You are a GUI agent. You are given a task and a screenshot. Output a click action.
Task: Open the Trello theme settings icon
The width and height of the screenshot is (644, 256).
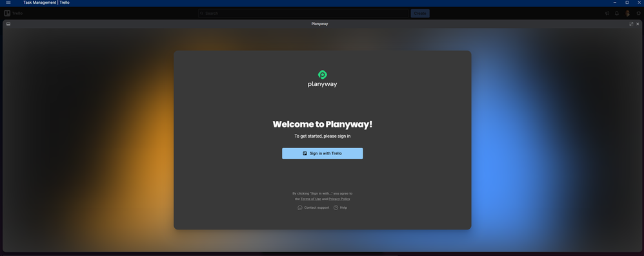point(639,13)
